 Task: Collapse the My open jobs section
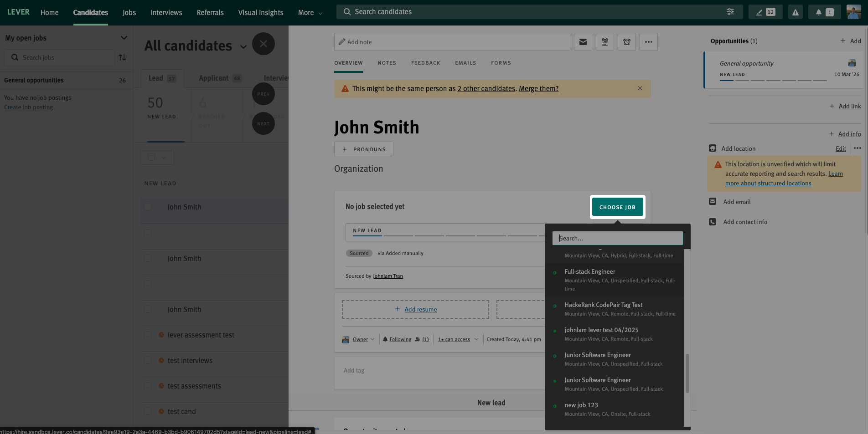click(124, 38)
